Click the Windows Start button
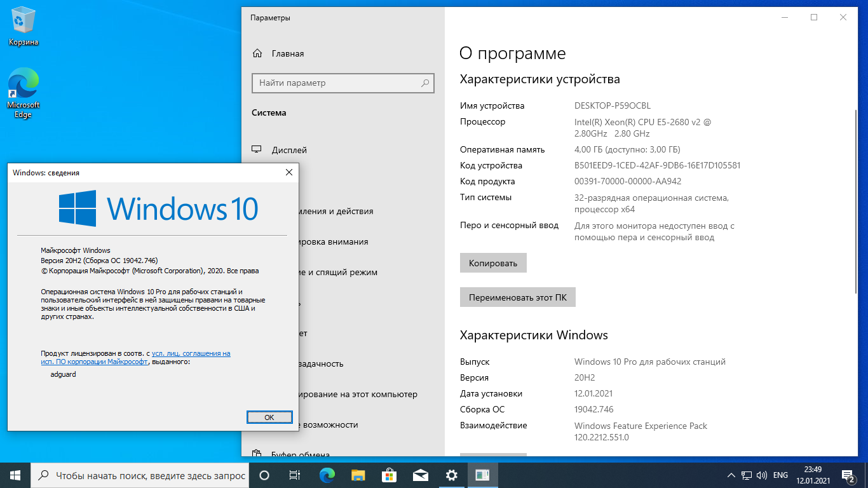The height and width of the screenshot is (488, 868). (15, 475)
